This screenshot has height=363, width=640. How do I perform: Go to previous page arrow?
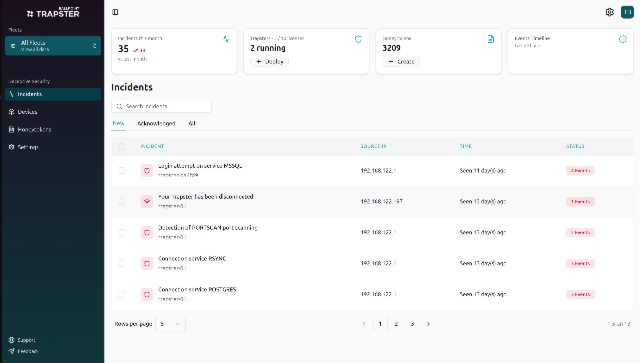pyautogui.click(x=364, y=324)
